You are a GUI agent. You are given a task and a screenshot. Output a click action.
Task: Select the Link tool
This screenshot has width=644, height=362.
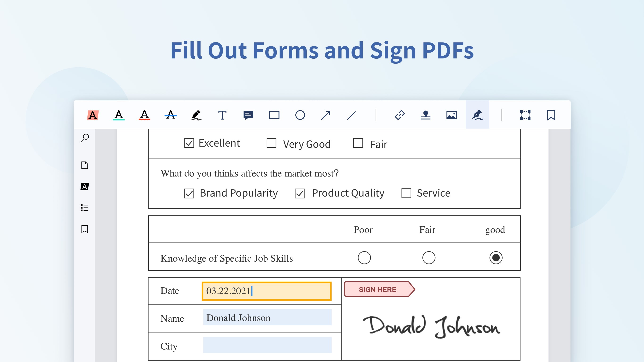pyautogui.click(x=399, y=115)
